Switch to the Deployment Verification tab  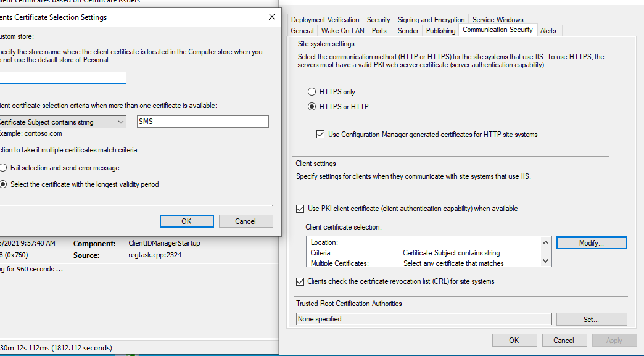pyautogui.click(x=324, y=20)
